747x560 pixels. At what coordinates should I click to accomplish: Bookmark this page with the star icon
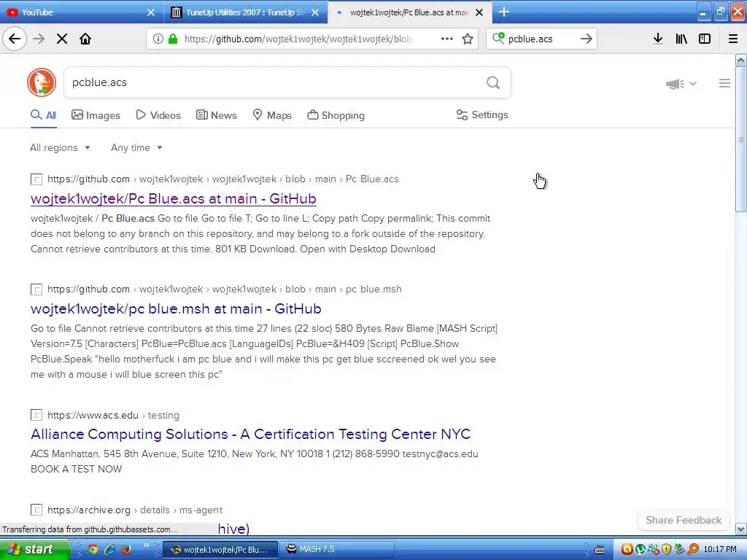tap(468, 39)
